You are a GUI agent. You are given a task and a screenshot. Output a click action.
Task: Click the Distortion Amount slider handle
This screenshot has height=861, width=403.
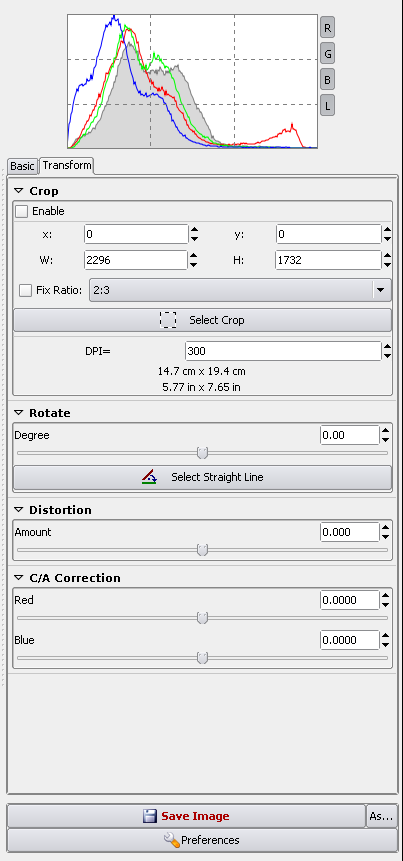point(203,550)
